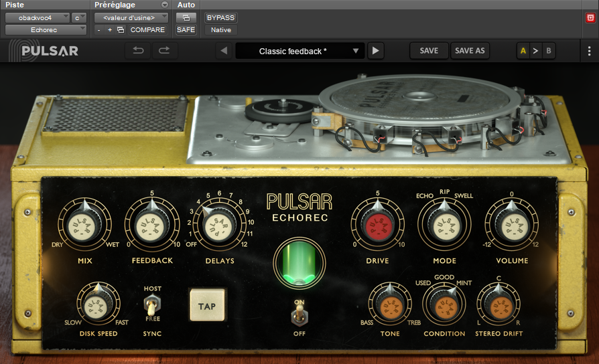The height and width of the screenshot is (364, 599).
Task: Click the undo arrow button
Action: click(x=138, y=50)
